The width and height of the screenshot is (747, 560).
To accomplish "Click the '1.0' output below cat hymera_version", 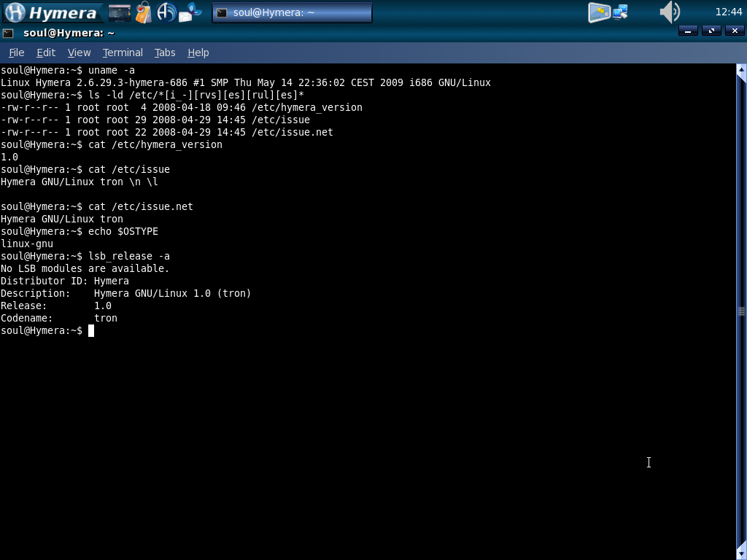I will tap(9, 157).
